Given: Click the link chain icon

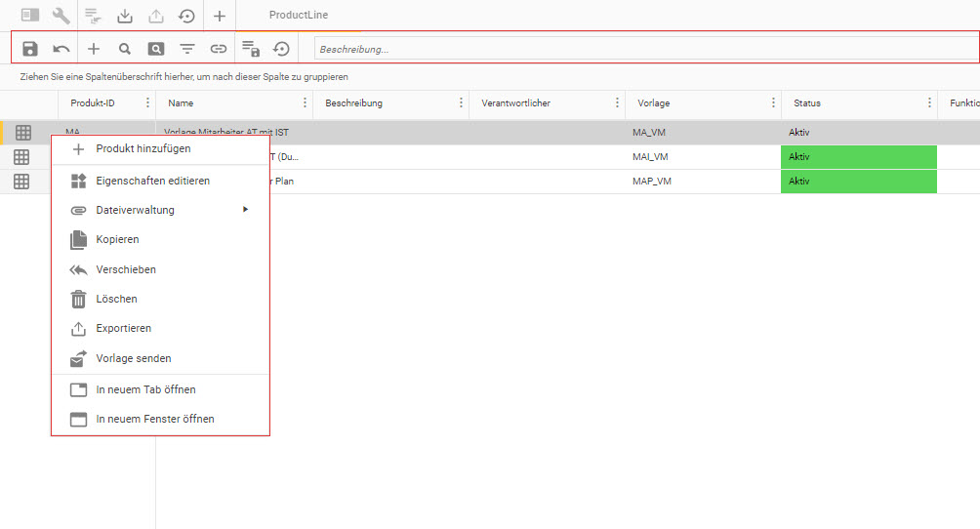Looking at the screenshot, I should coord(219,48).
